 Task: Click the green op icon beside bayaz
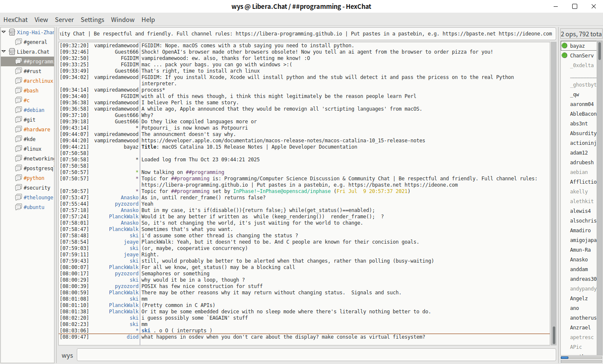tap(565, 46)
